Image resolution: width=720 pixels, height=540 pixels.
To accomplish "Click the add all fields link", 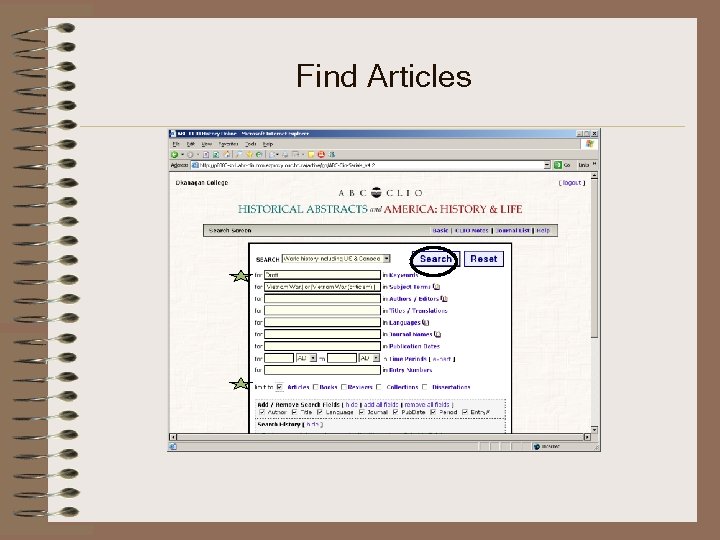I will pyautogui.click(x=381, y=405).
